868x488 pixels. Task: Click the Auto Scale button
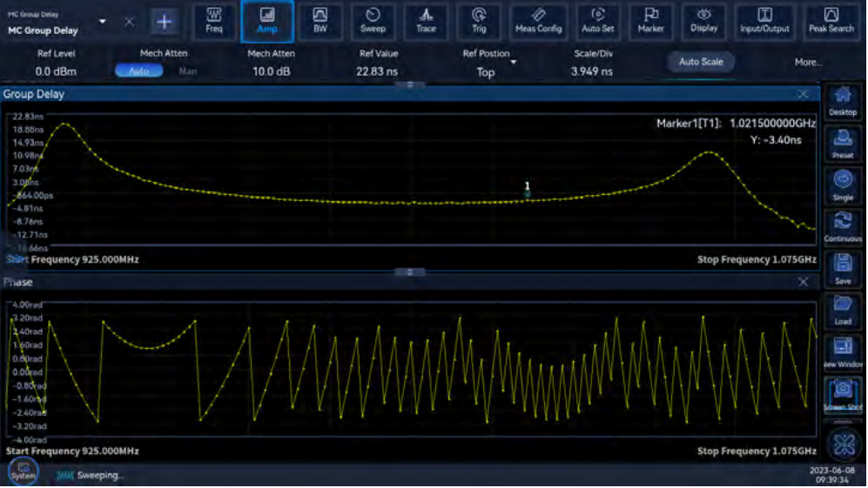[x=701, y=62]
